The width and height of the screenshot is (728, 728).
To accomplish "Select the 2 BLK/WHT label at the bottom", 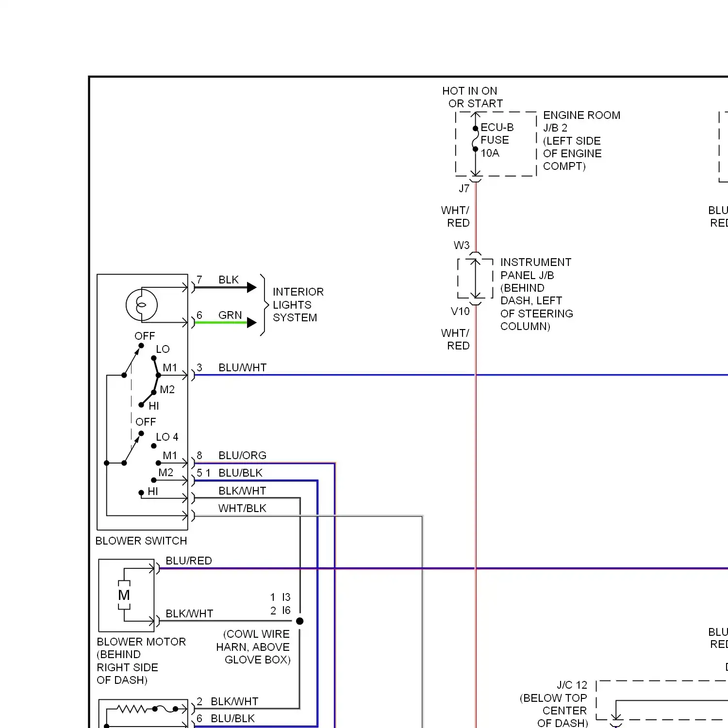I will pyautogui.click(x=228, y=702).
